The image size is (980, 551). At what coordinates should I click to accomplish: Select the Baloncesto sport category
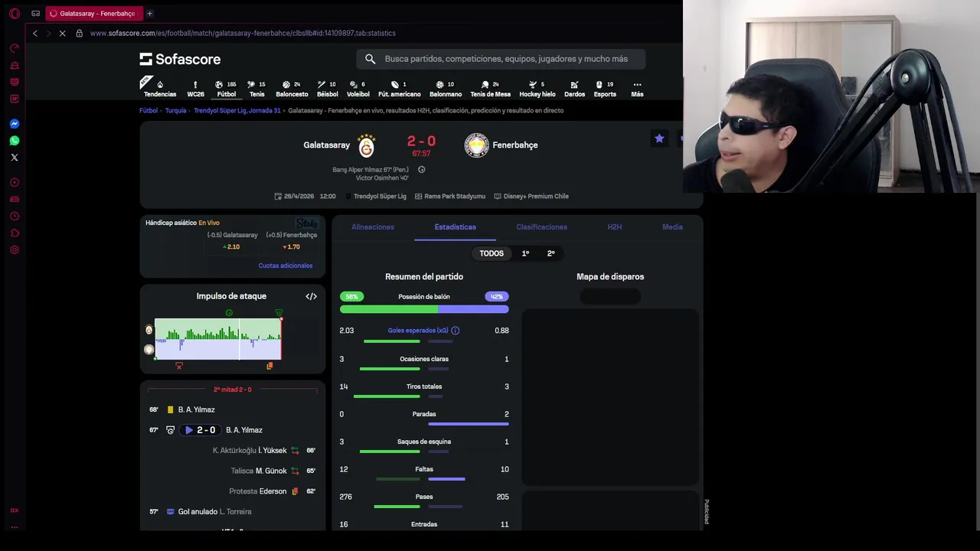click(x=292, y=89)
